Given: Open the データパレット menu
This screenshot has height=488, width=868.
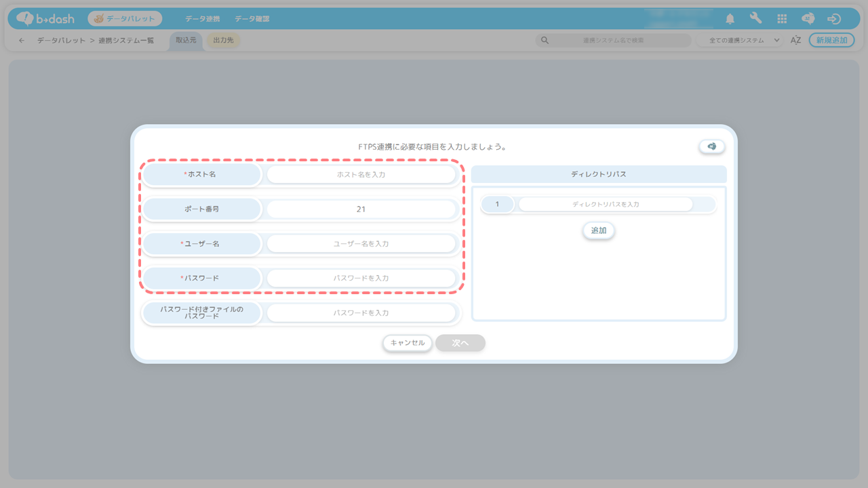Looking at the screenshot, I should pyautogui.click(x=125, y=19).
